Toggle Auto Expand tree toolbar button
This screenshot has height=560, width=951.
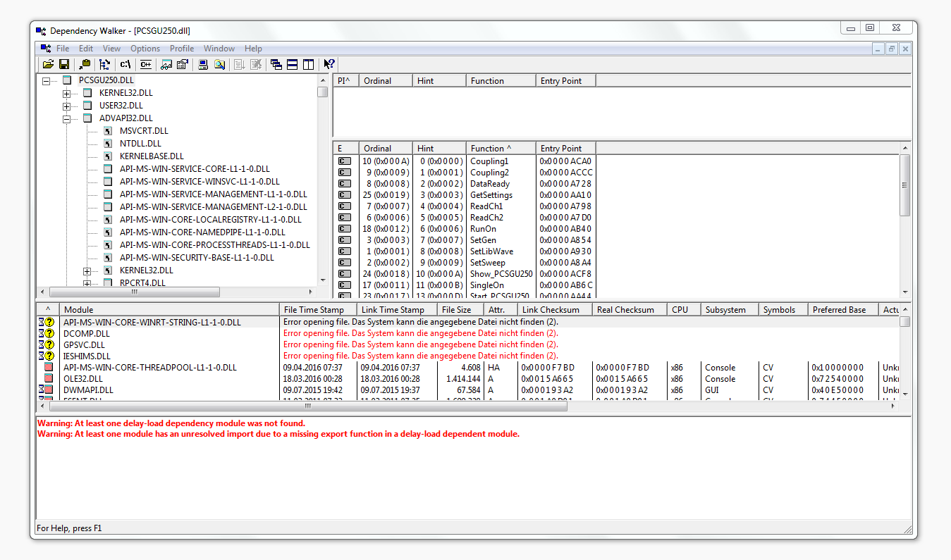pos(104,64)
